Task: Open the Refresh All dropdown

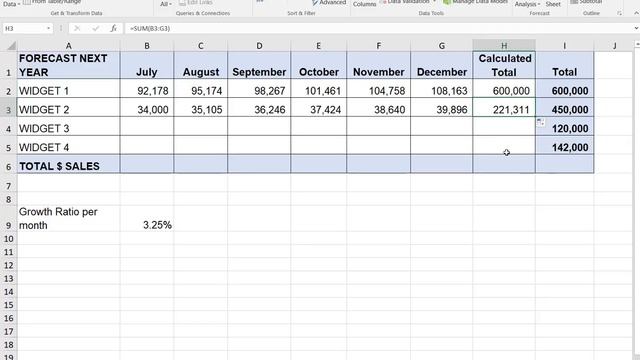Action: (166, 4)
